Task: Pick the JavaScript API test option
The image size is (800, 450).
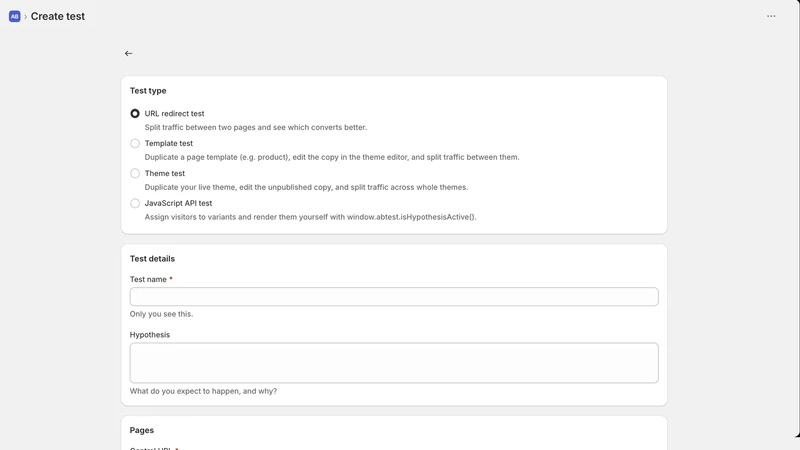Action: (135, 203)
